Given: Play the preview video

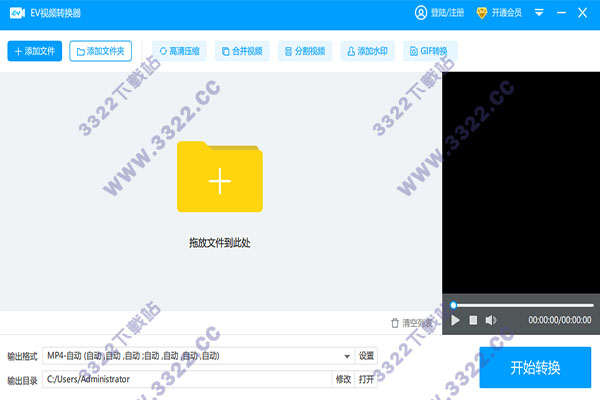Looking at the screenshot, I should (455, 320).
